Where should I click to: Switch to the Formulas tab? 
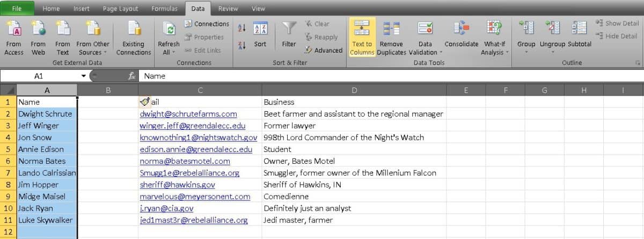(164, 9)
